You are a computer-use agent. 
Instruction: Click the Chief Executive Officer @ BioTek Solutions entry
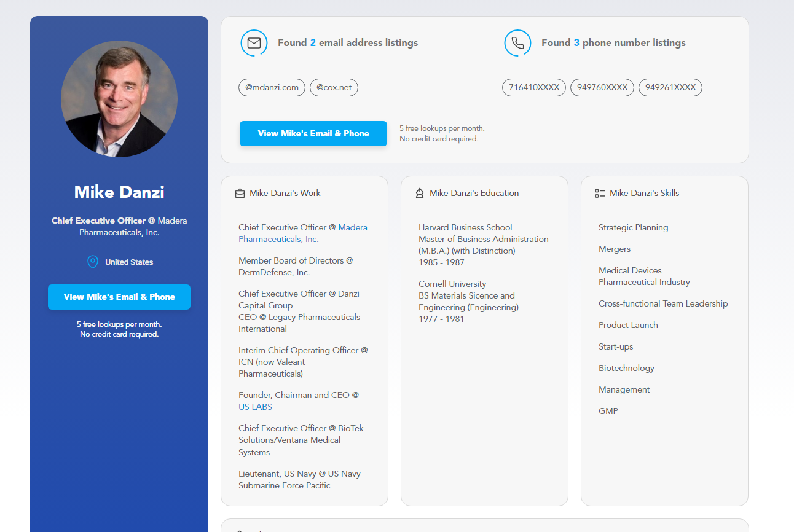pyautogui.click(x=301, y=440)
